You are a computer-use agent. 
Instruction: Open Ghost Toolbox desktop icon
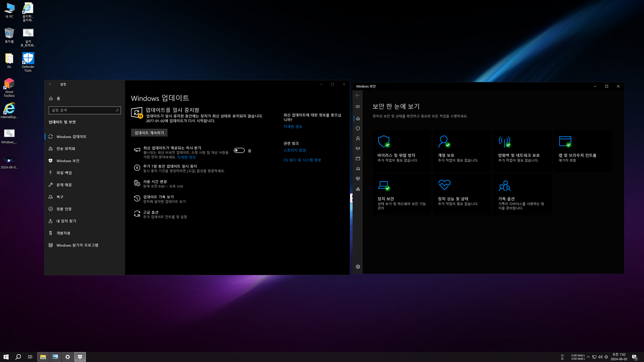pyautogui.click(x=9, y=88)
